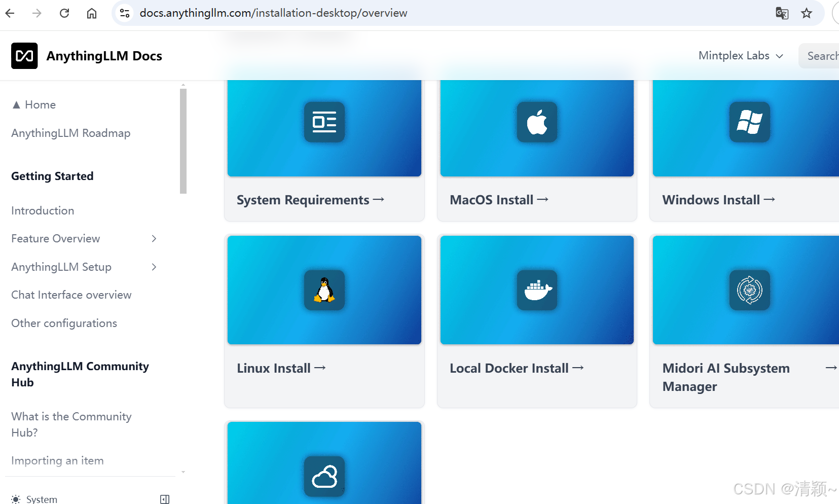Click the browser forward arrow
Screen dimensions: 839x504
point(37,13)
